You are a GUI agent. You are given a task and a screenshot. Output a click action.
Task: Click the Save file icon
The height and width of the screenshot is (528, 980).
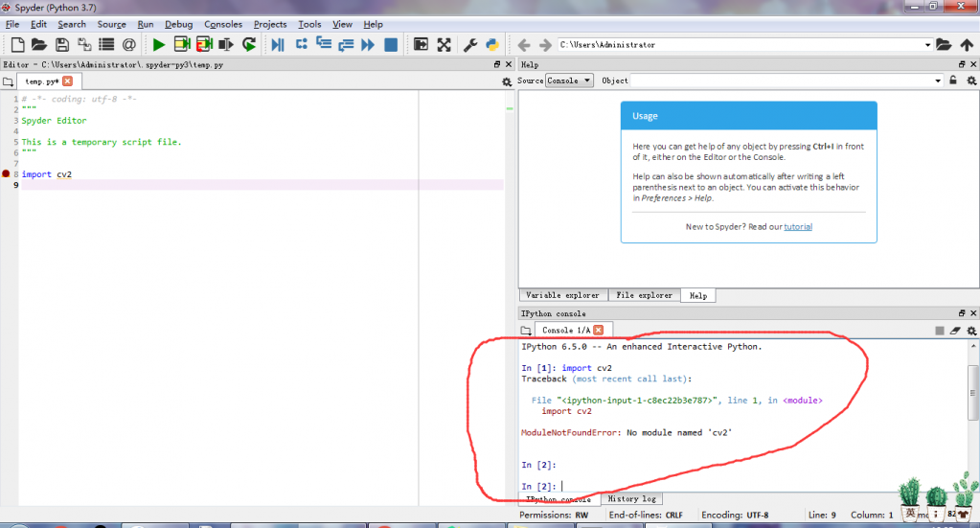(61, 44)
